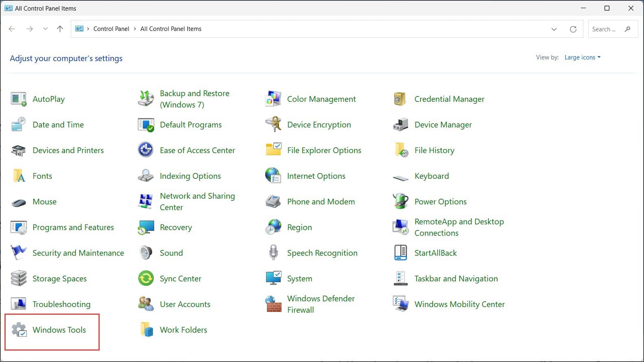Expand chevron after Control Panel breadcrumb

coord(135,29)
